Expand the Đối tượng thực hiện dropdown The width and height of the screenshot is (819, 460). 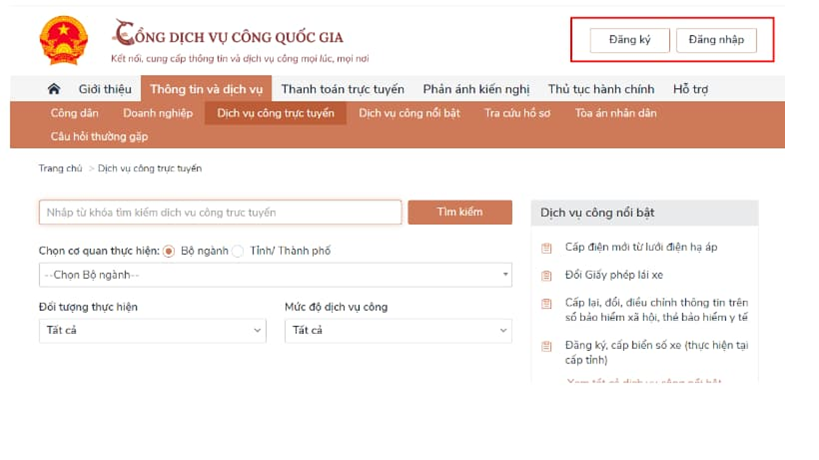pos(153,331)
